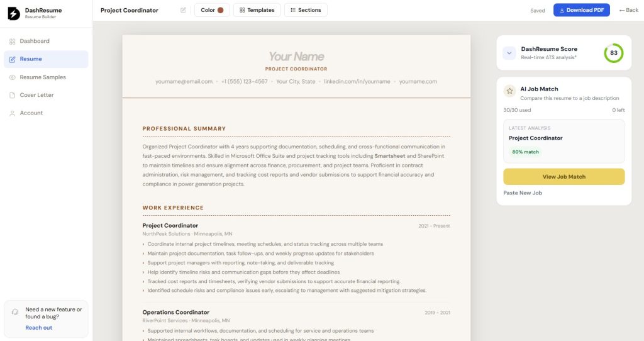Viewport: 644px width, 341px height.
Task: Click the phone number +1 (555) 123-4567
Action: coord(245,81)
